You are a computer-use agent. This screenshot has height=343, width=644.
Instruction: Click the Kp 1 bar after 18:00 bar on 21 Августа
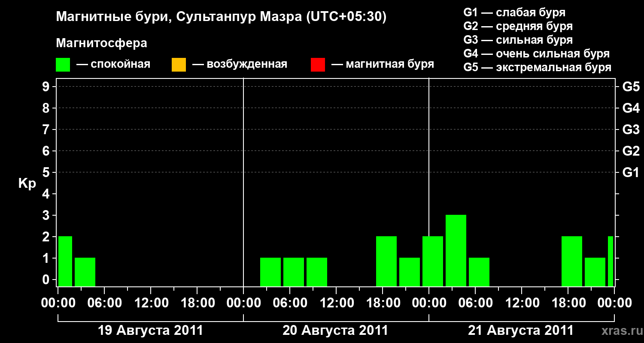pyautogui.click(x=595, y=272)
